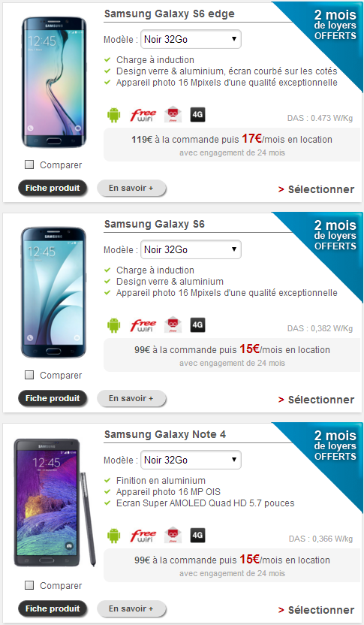Click Sélectionner for Galaxy S6 edge
The height and width of the screenshot is (625, 364).
click(x=316, y=189)
